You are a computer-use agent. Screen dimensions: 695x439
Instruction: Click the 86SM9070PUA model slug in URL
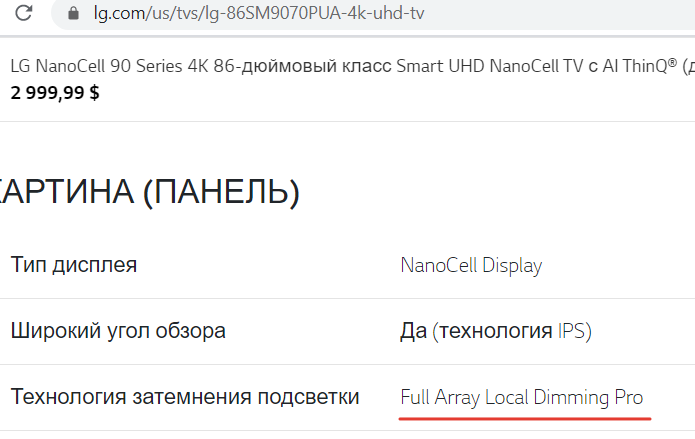(277, 15)
